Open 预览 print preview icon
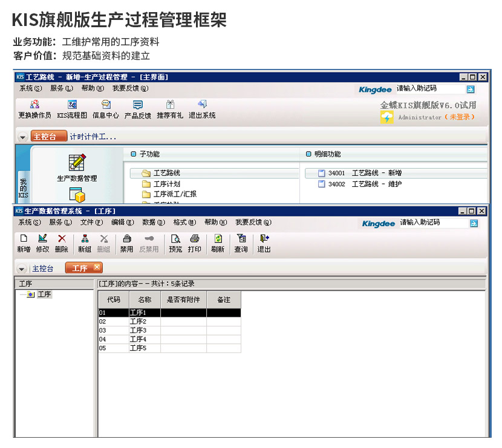The width and height of the screenshot is (502, 448). [175, 239]
